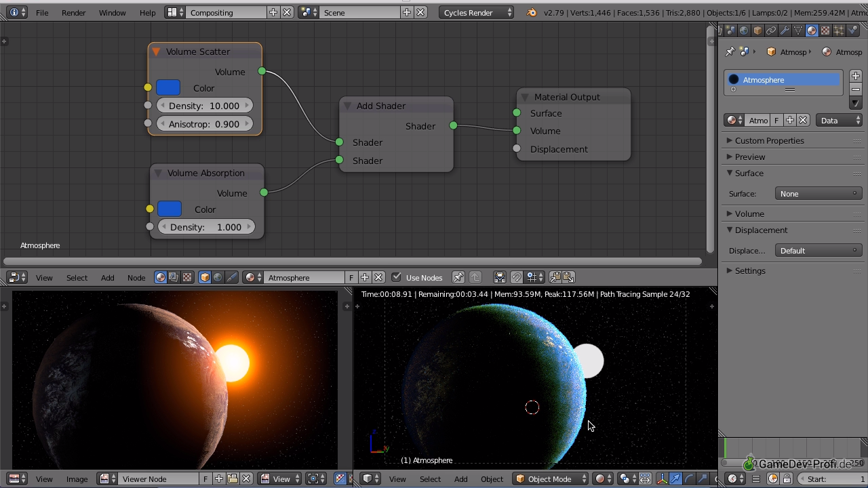Viewport: 868px width, 488px height.
Task: Click Volume Scatter blue color swatch
Action: click(x=168, y=87)
